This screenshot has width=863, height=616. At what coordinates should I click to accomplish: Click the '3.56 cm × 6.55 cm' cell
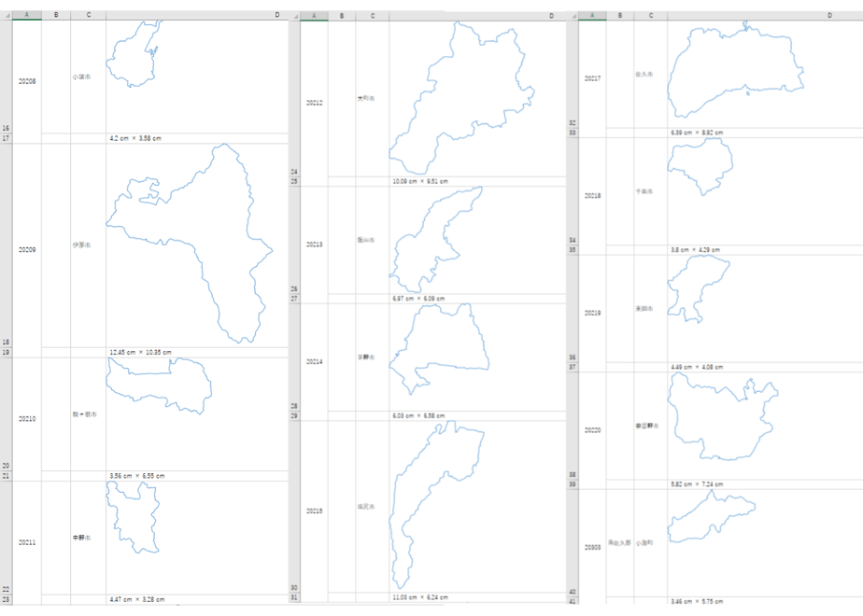pyautogui.click(x=197, y=476)
